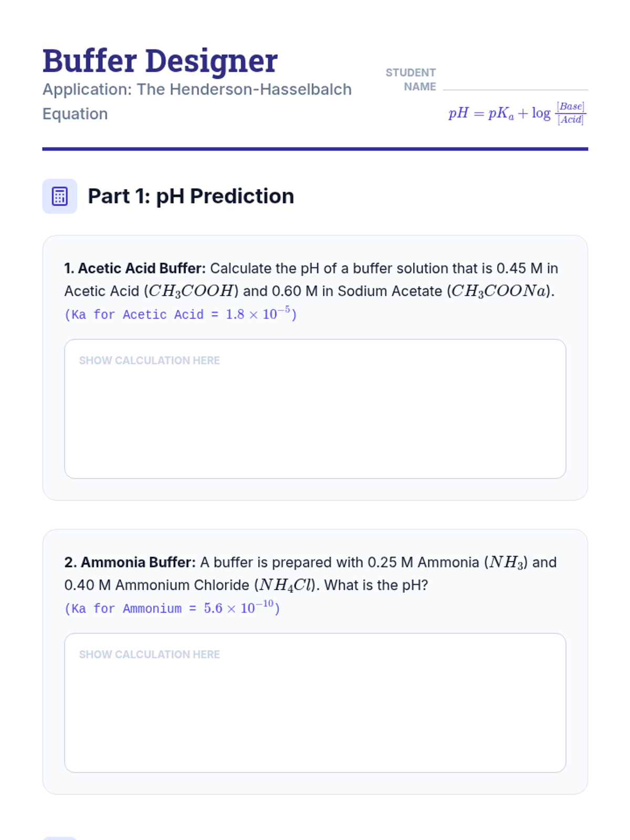Click inside the Ammonia Buffer calculation box
630x840 pixels.
point(315,702)
